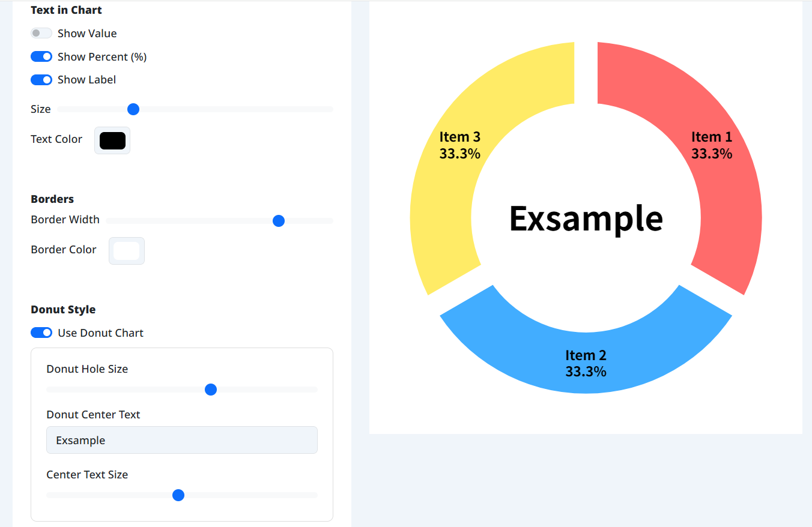Click the Exsample center text in chart
This screenshot has width=812, height=527.
[x=586, y=218]
